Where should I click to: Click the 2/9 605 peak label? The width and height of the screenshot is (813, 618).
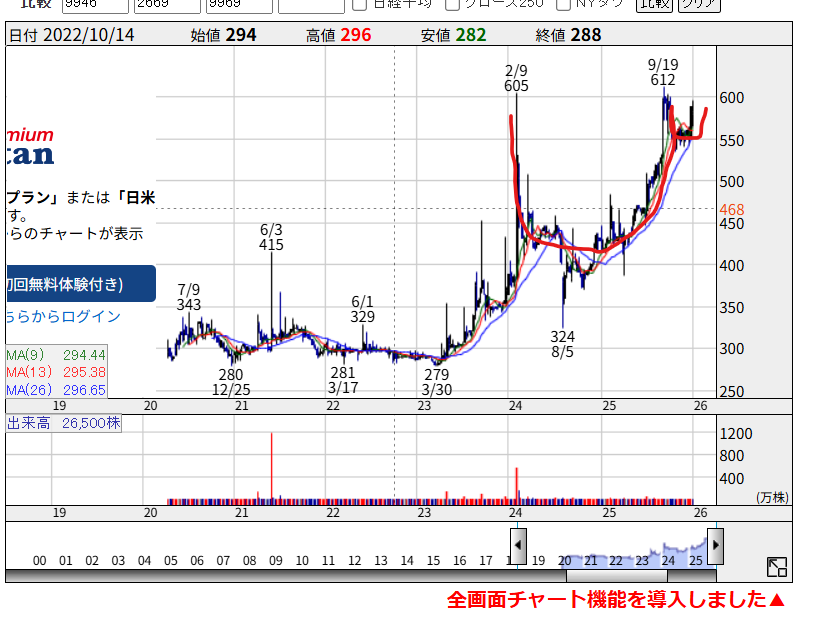pyautogui.click(x=516, y=79)
